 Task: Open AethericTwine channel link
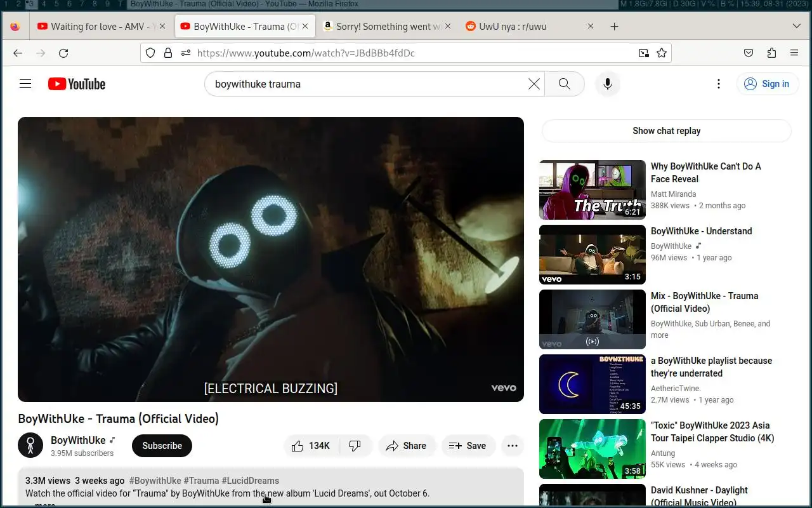(676, 389)
